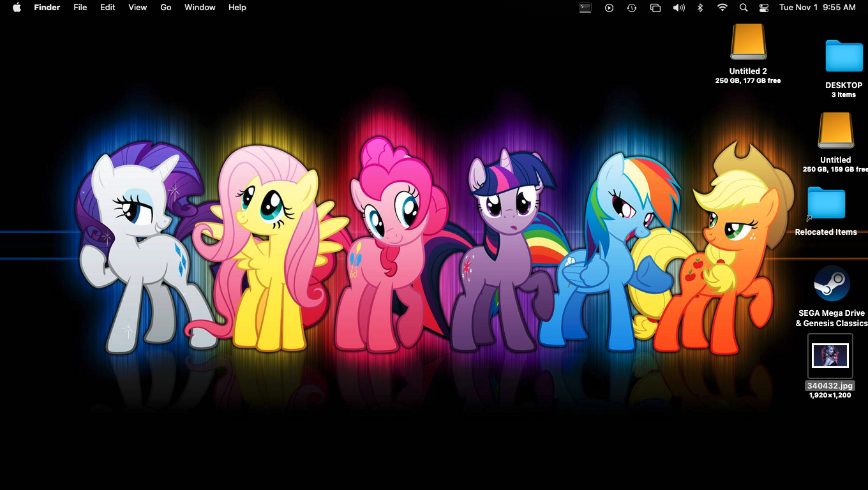Open Control Center icon
The image size is (868, 490).
click(x=764, y=8)
